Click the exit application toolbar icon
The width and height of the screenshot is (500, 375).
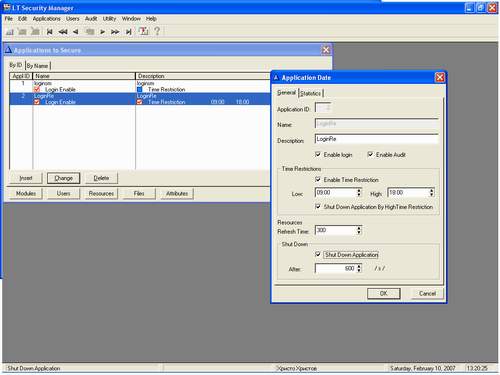(x=144, y=31)
